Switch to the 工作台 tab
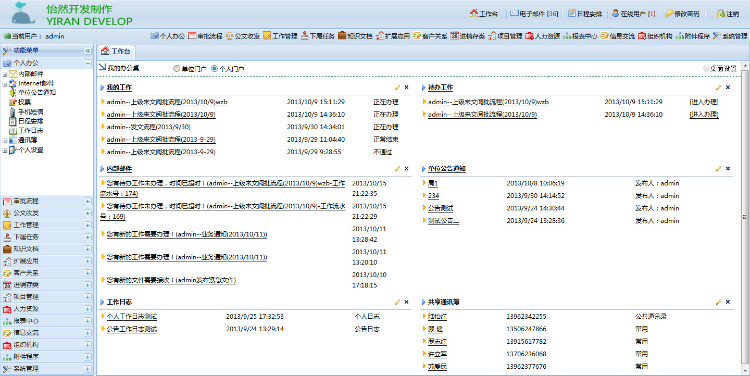This screenshot has width=750, height=376. click(116, 51)
